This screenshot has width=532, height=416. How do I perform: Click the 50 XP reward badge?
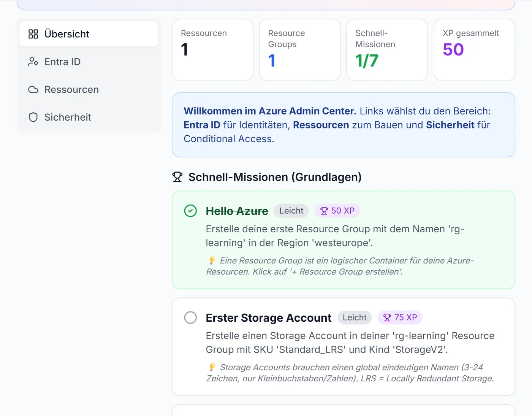337,211
